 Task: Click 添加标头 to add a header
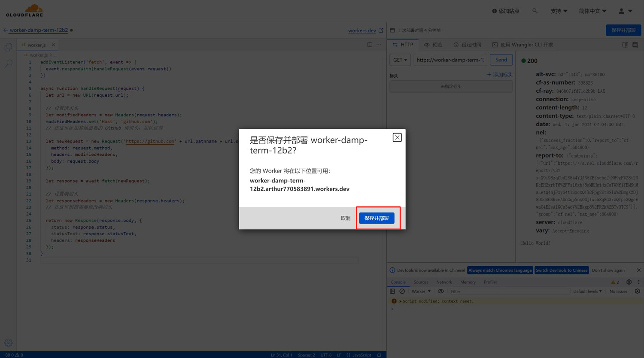pyautogui.click(x=500, y=75)
